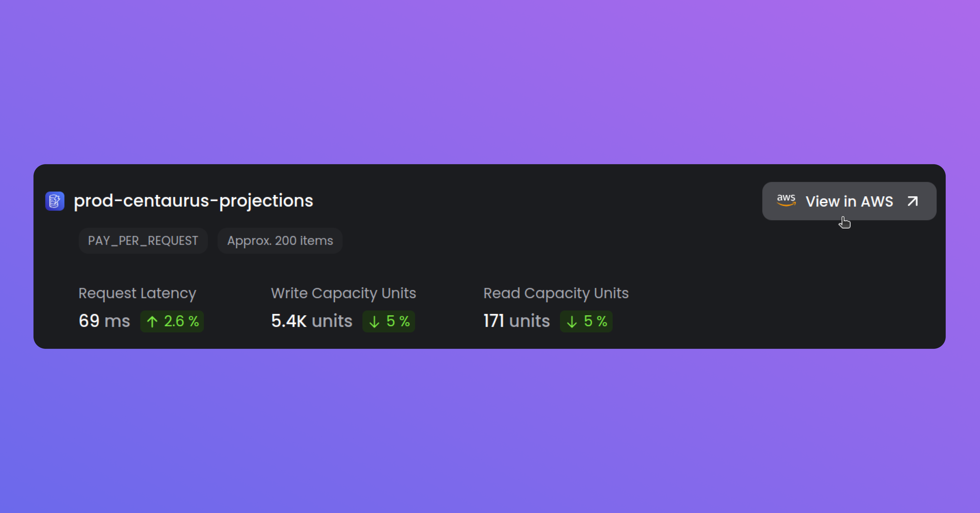The image size is (980, 513).
Task: Click the 5 % write capacity change badge
Action: (x=388, y=322)
